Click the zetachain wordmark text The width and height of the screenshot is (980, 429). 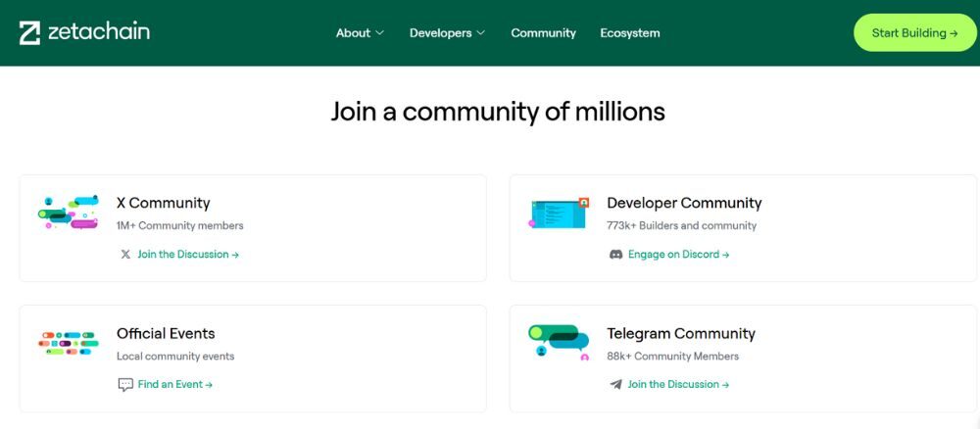pos(99,32)
